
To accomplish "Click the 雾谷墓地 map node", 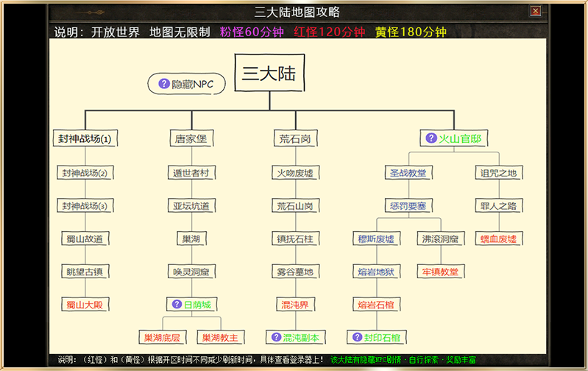I will click(x=294, y=272).
